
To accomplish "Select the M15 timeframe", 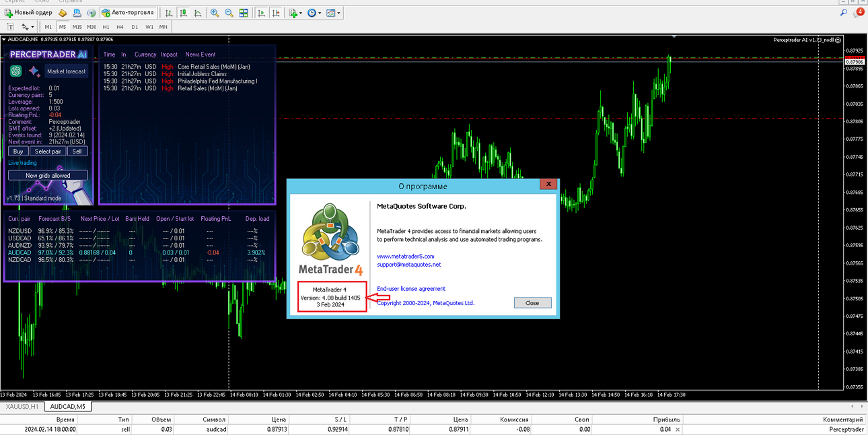I will [x=77, y=27].
